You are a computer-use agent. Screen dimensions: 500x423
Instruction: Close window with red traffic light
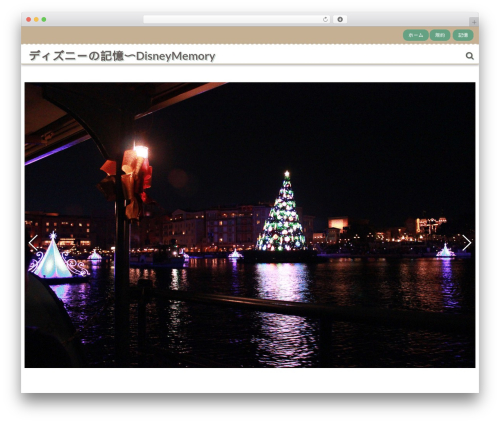29,19
